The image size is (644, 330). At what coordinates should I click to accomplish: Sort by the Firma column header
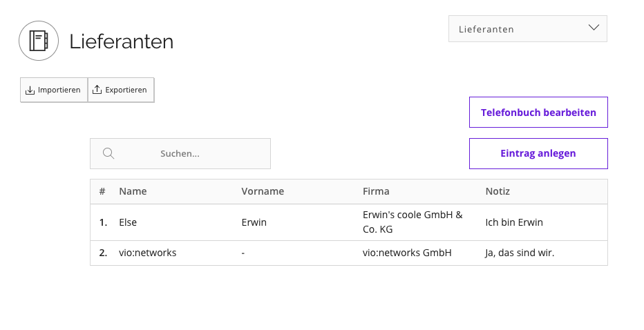coord(376,191)
